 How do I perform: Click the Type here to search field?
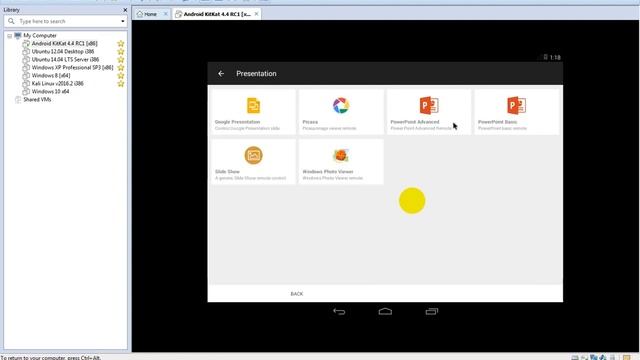(65, 21)
